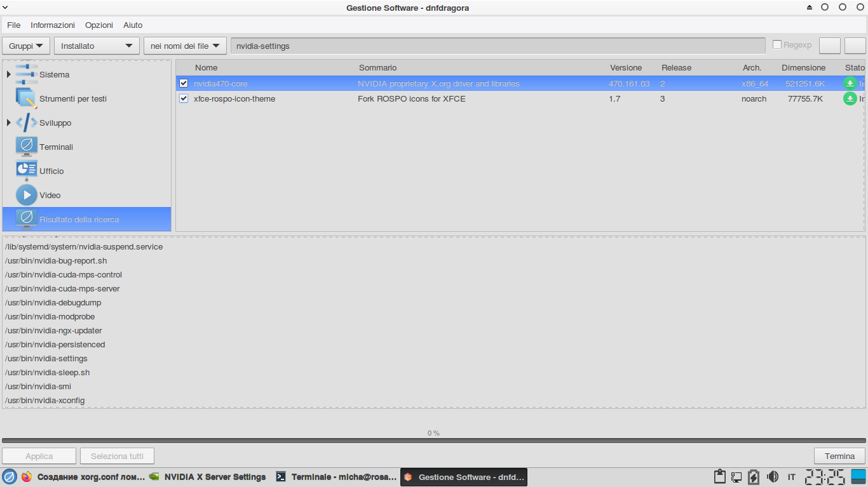Click the /usr/bin/nvidia-debugdump line
868x487 pixels.
pos(53,302)
